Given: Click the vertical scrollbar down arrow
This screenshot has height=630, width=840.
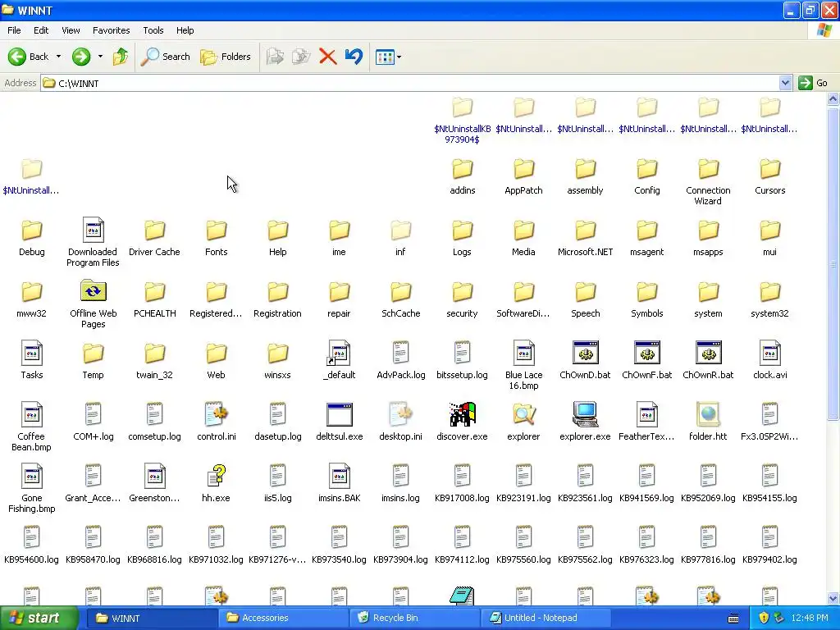Looking at the screenshot, I should [x=833, y=598].
